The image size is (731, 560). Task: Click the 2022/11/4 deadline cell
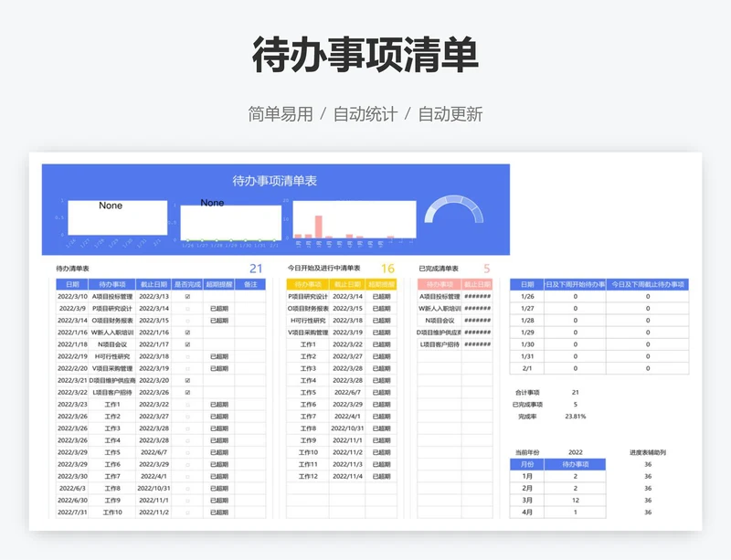click(347, 477)
